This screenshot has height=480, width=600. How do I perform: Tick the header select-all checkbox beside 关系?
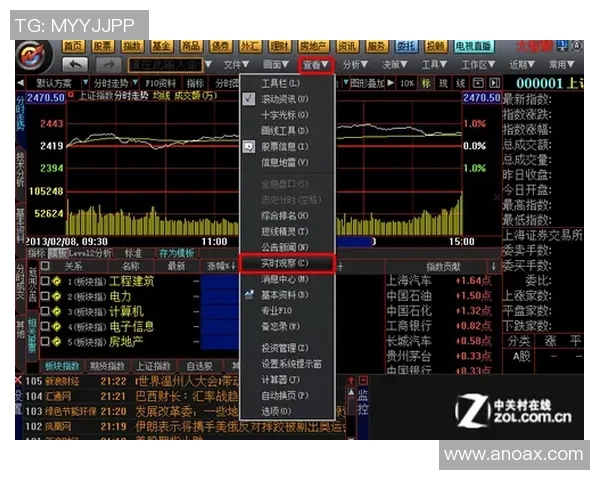(45, 267)
